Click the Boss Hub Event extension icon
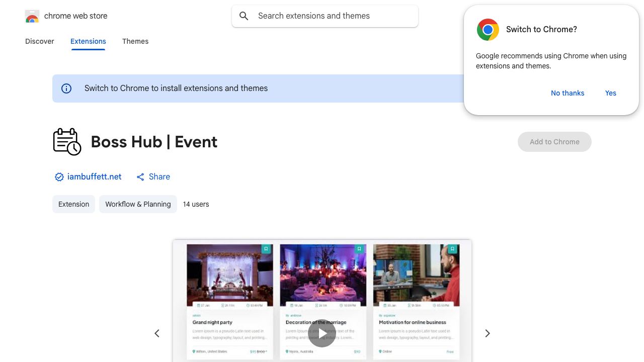Image resolution: width=644 pixels, height=362 pixels. (x=67, y=142)
